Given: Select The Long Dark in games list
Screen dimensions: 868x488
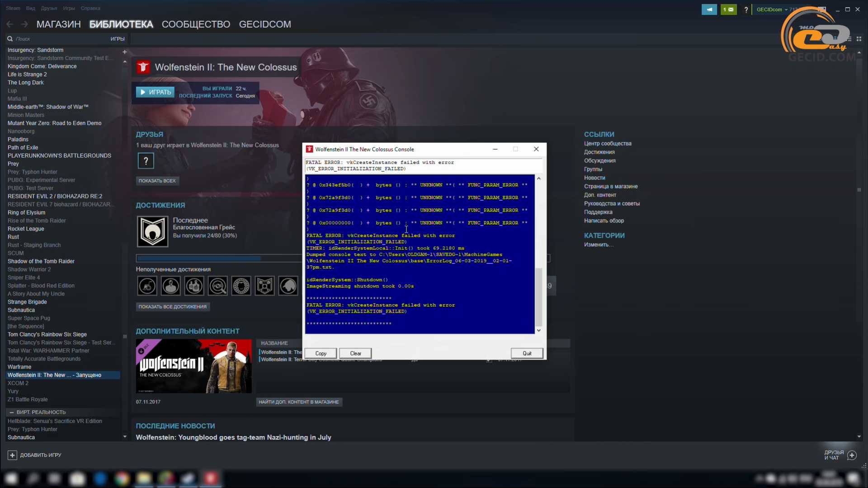Looking at the screenshot, I should coord(26,83).
